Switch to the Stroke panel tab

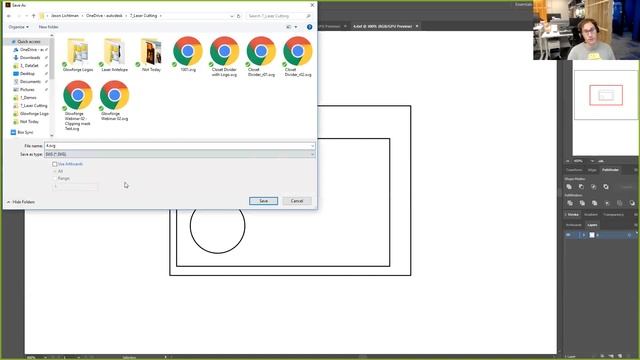click(573, 215)
